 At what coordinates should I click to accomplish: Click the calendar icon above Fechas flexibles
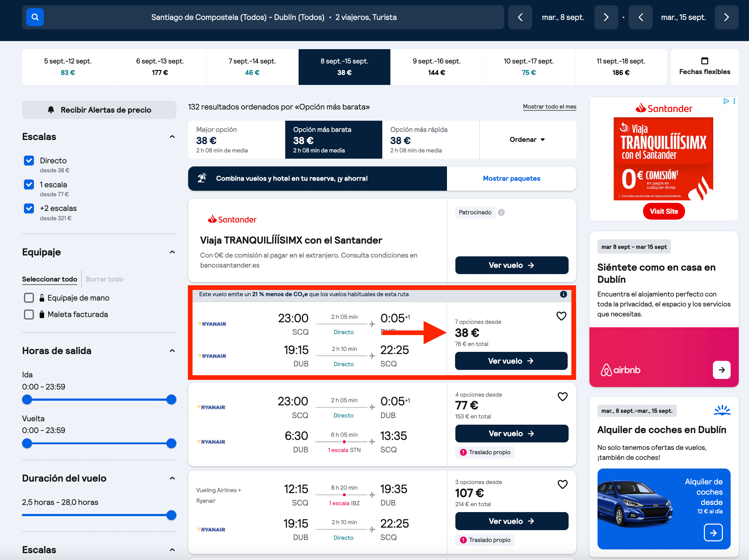pyautogui.click(x=705, y=61)
